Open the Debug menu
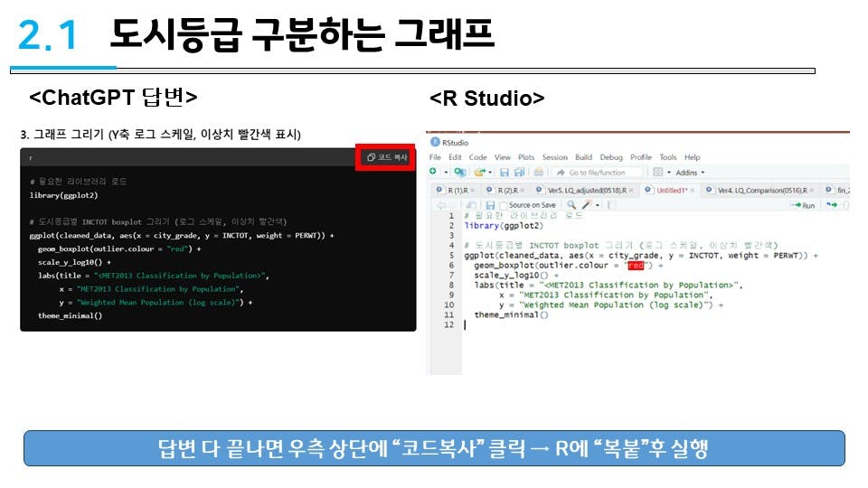This screenshot has width=868, height=488. click(611, 157)
